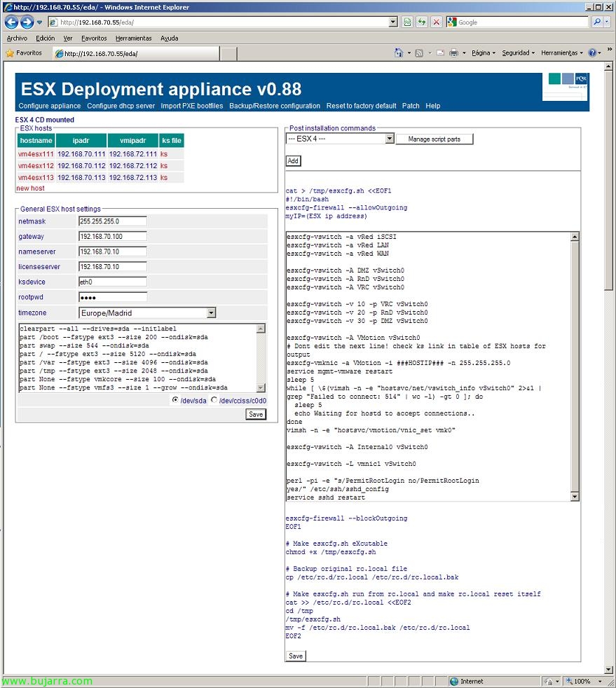Click the Google search provider icon
616x688 pixels.
pyautogui.click(x=451, y=22)
